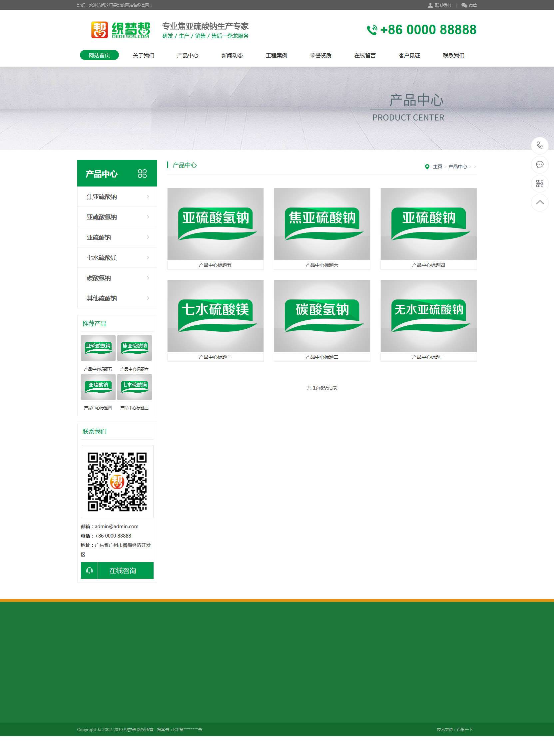The height and width of the screenshot is (756, 554).
Task: Open the 碳酸氢钠 large product image
Action: [x=322, y=316]
